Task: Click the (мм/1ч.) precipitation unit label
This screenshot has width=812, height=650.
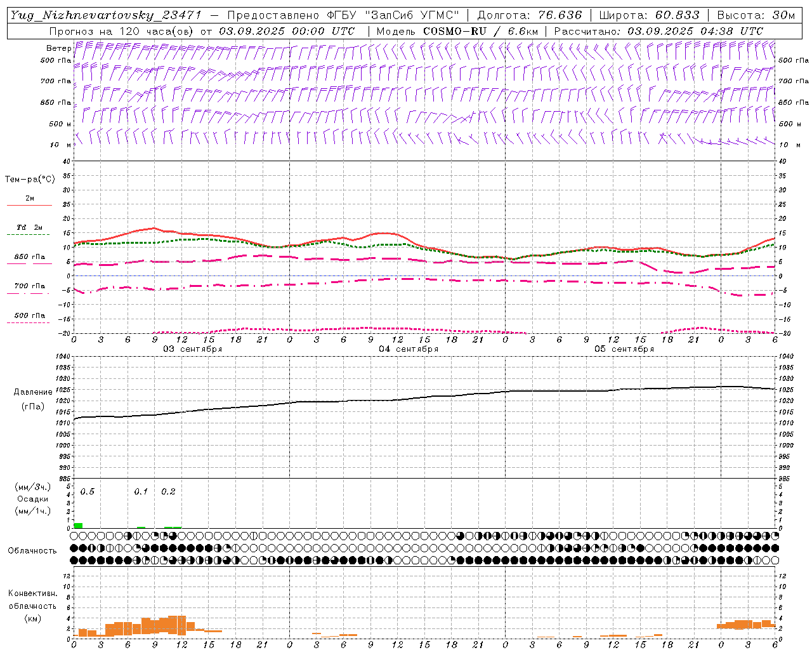Action: 32,511
